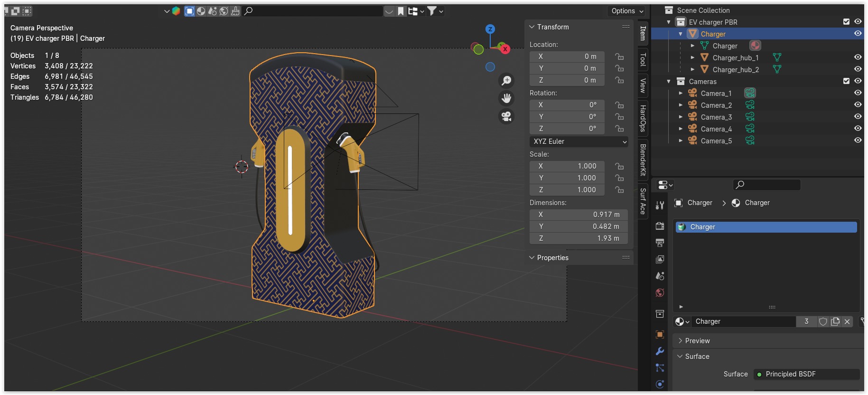Viewport: 868px width, 395px height.
Task: Open the World properties tab icon
Action: (x=660, y=292)
